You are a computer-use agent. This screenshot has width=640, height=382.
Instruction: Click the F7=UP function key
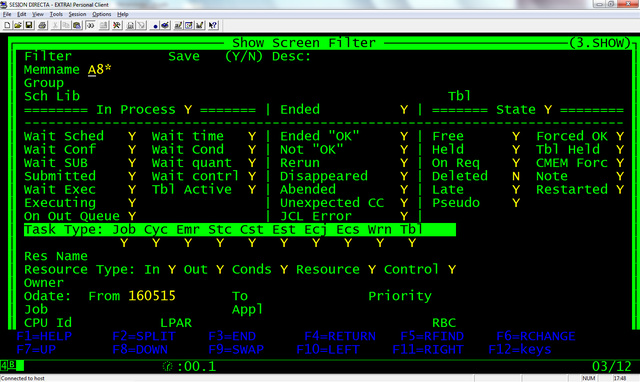36,350
